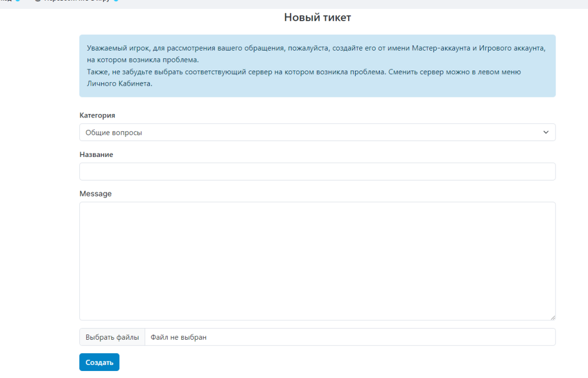Select the 'Общие вопросы' value in category field
Viewport: 588px width, 378px height.
[114, 133]
